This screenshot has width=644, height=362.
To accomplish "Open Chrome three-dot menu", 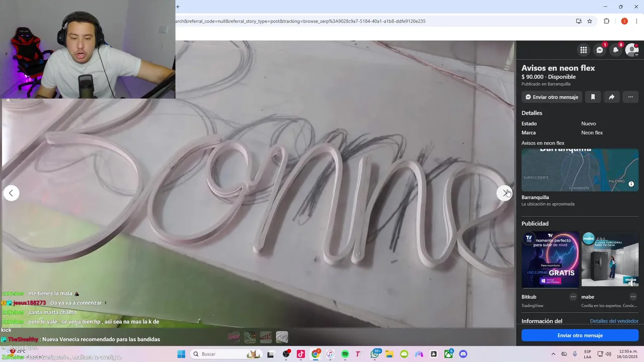I will pos(636,21).
